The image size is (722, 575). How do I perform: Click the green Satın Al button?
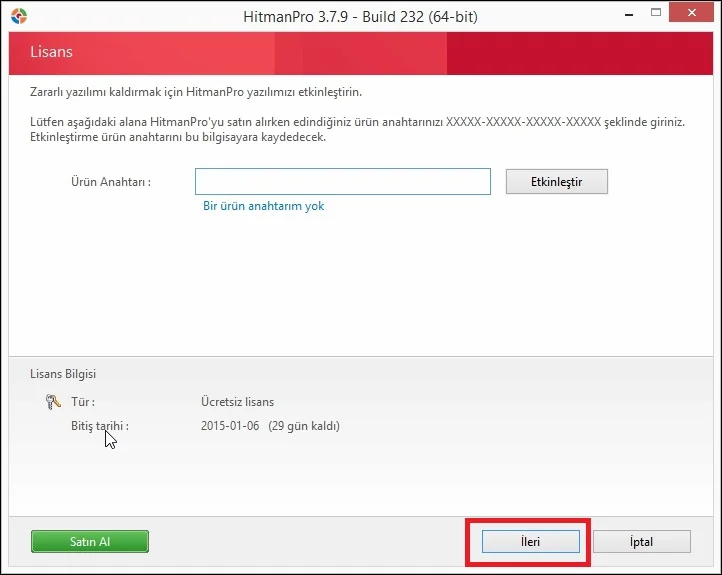pyautogui.click(x=90, y=541)
